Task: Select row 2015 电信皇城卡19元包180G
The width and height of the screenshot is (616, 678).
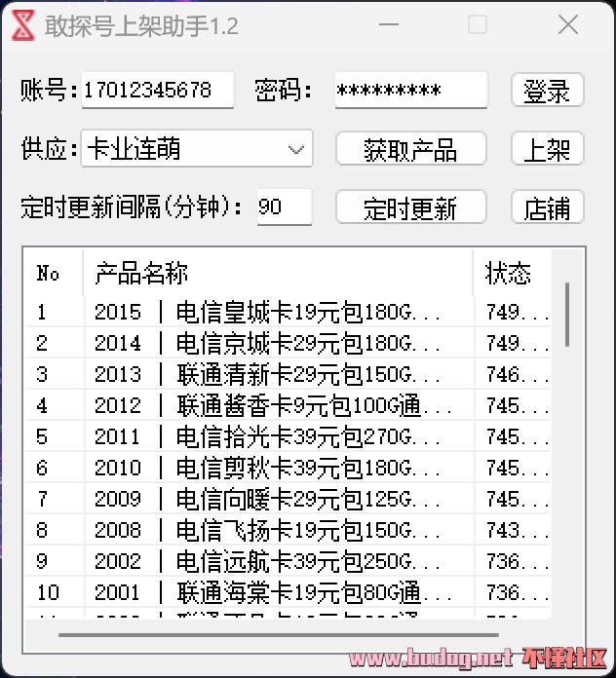Action: (x=288, y=312)
